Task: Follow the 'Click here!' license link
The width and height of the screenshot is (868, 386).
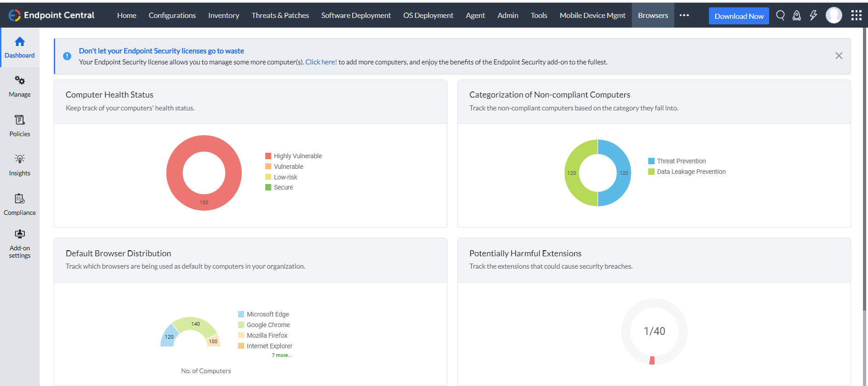Action: click(321, 62)
